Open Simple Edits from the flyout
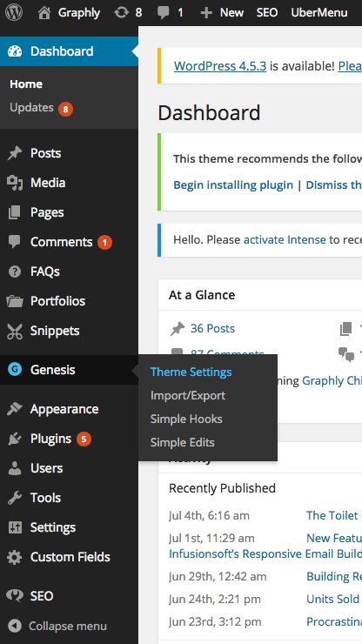Image resolution: width=362 pixels, height=644 pixels. 183,442
